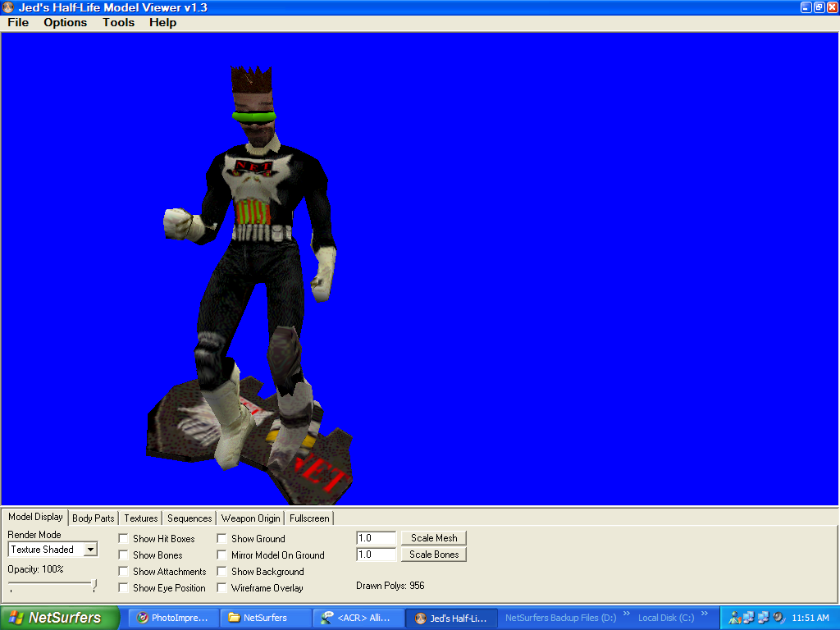
Task: Open the NetSurfers folder taskbar item
Action: click(267, 618)
